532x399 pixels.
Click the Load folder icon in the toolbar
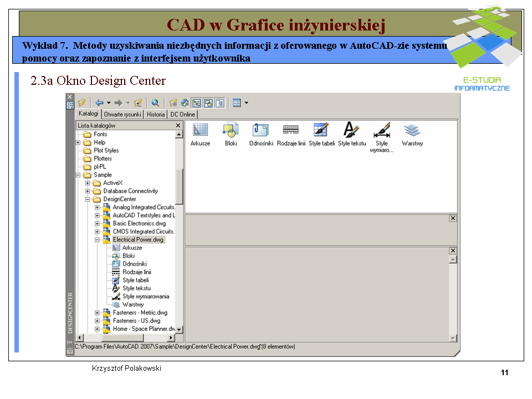[x=82, y=103]
